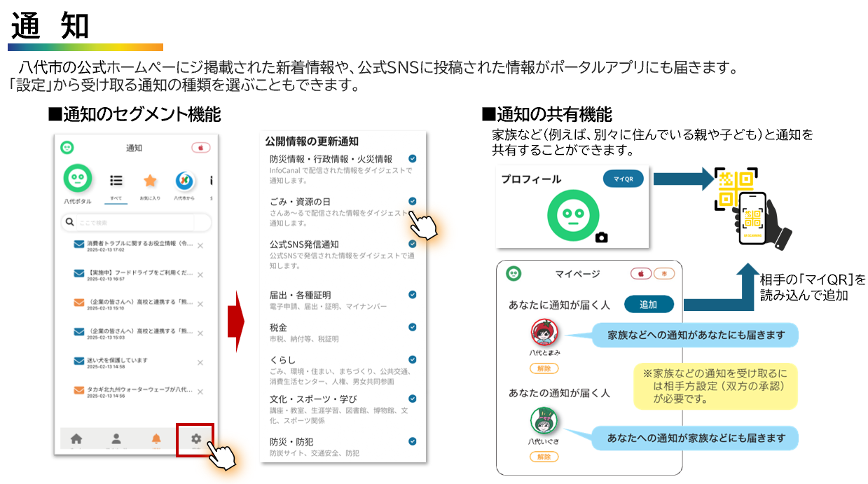Tap the home icon in the bottom navigation
Image resolution: width=868 pixels, height=484 pixels.
coord(76,439)
